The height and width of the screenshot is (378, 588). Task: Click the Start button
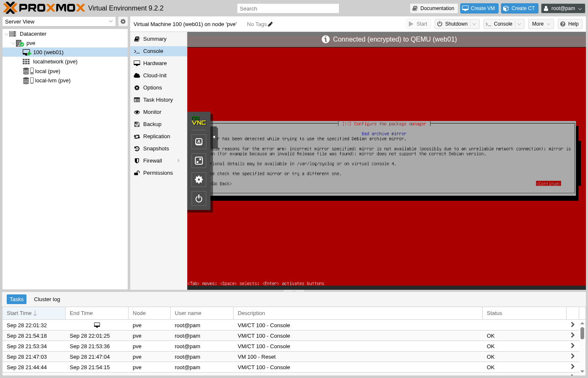click(418, 24)
